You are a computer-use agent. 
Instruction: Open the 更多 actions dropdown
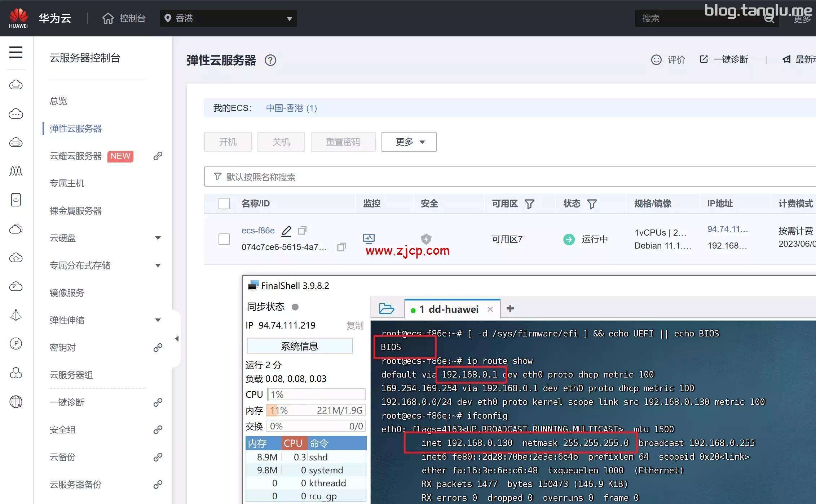point(409,142)
